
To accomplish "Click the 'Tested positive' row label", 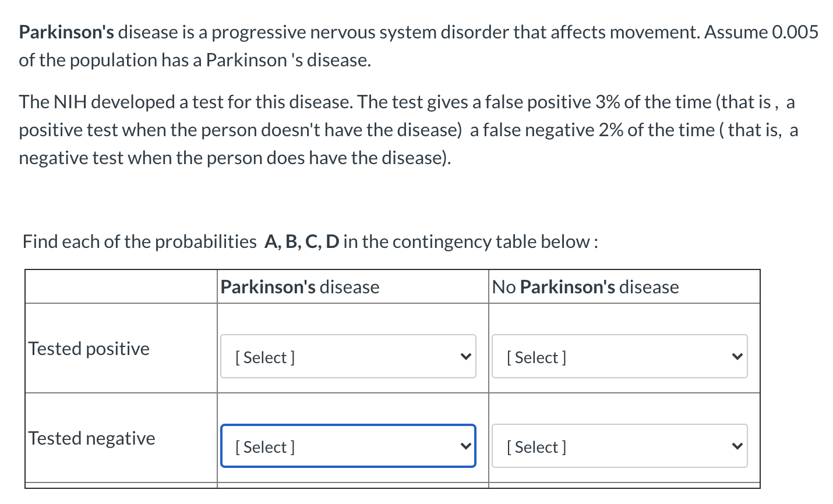I will [89, 349].
